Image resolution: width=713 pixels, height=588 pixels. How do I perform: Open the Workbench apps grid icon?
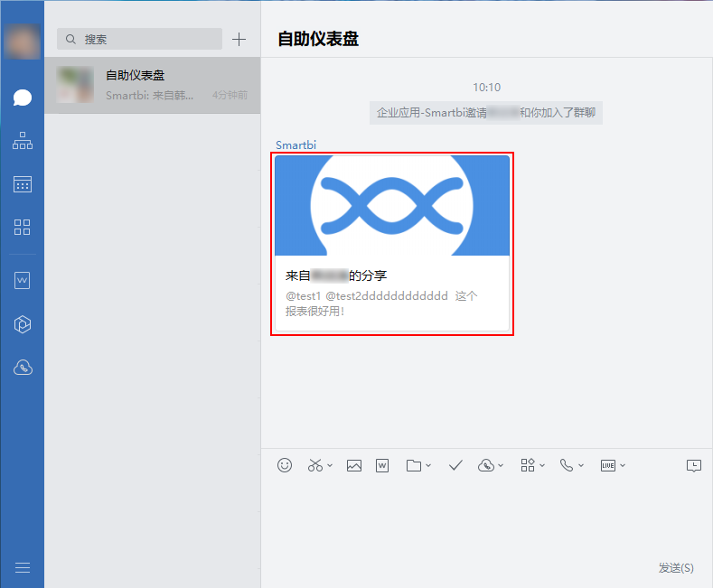23,227
